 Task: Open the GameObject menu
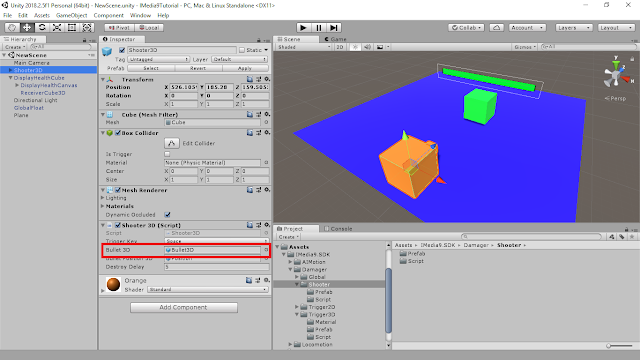tap(71, 15)
